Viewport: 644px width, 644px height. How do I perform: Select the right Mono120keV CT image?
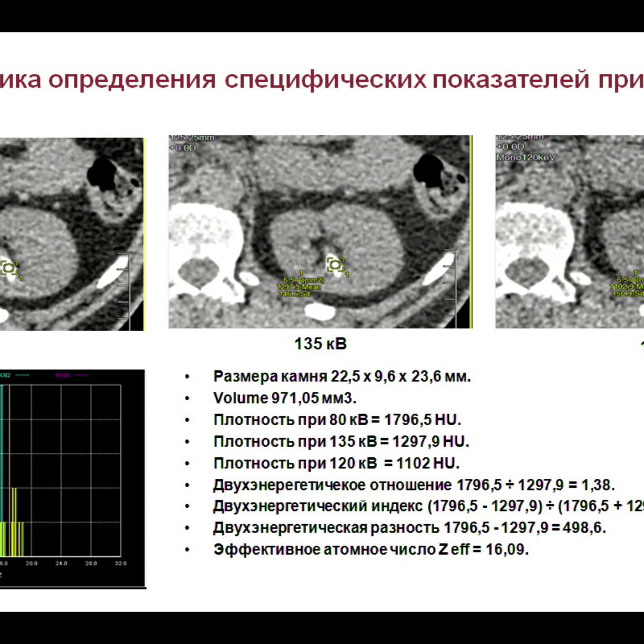[569, 233]
